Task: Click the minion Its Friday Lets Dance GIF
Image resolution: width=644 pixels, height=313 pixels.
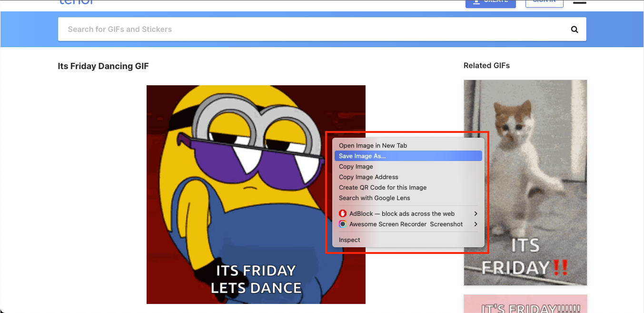Action: [256, 194]
